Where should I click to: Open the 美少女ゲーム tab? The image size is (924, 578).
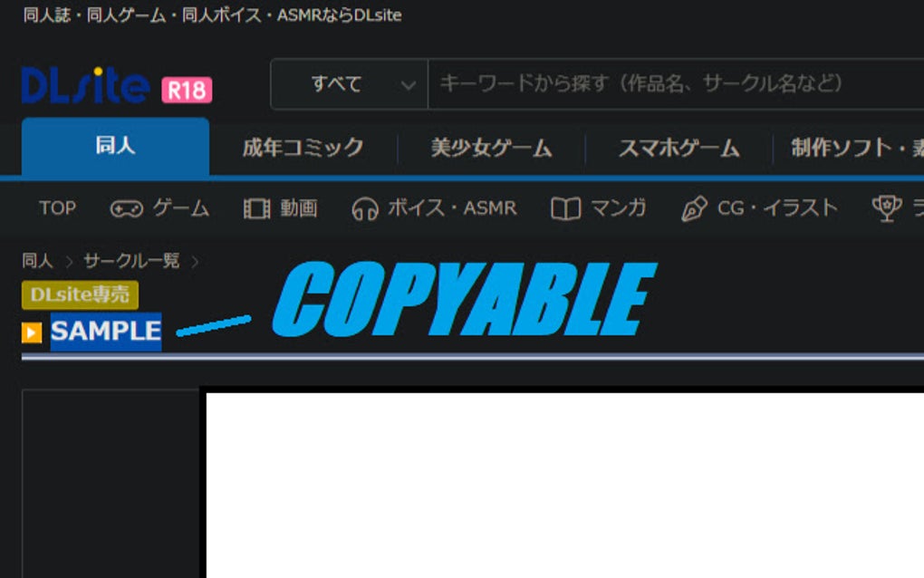click(492, 147)
